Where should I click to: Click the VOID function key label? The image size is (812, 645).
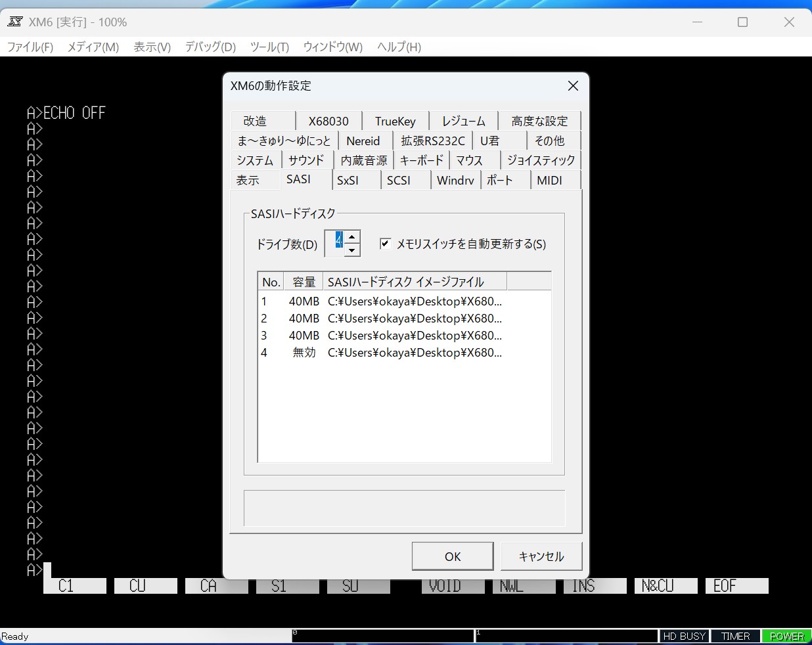(453, 586)
